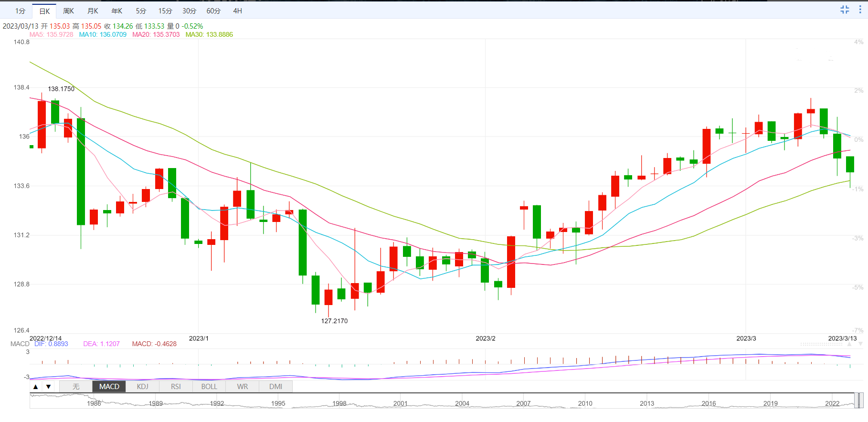The height and width of the screenshot is (422, 868).
Task: Click the MACD: -0.4628 value
Action: pyautogui.click(x=154, y=344)
